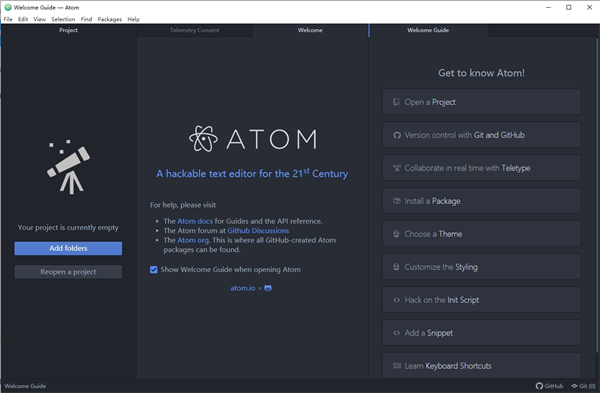Click the keyboard icon beside Keyboard Shortcuts

pyautogui.click(x=397, y=366)
